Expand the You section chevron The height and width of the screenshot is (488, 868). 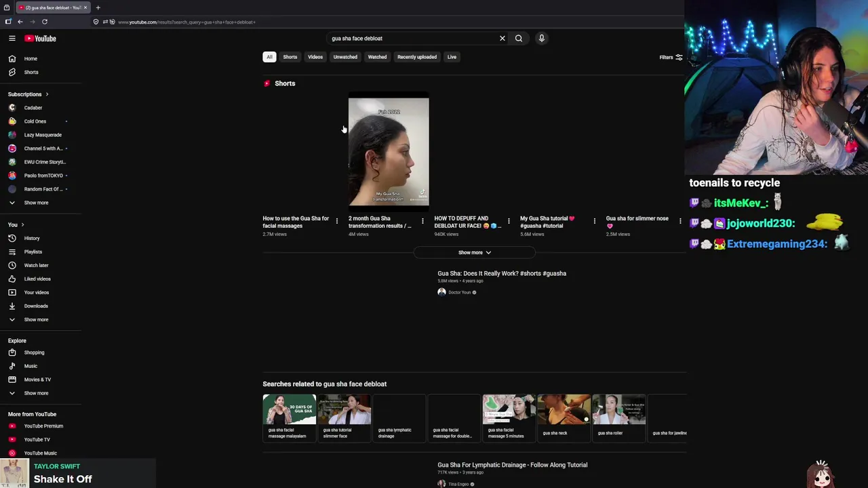point(22,224)
